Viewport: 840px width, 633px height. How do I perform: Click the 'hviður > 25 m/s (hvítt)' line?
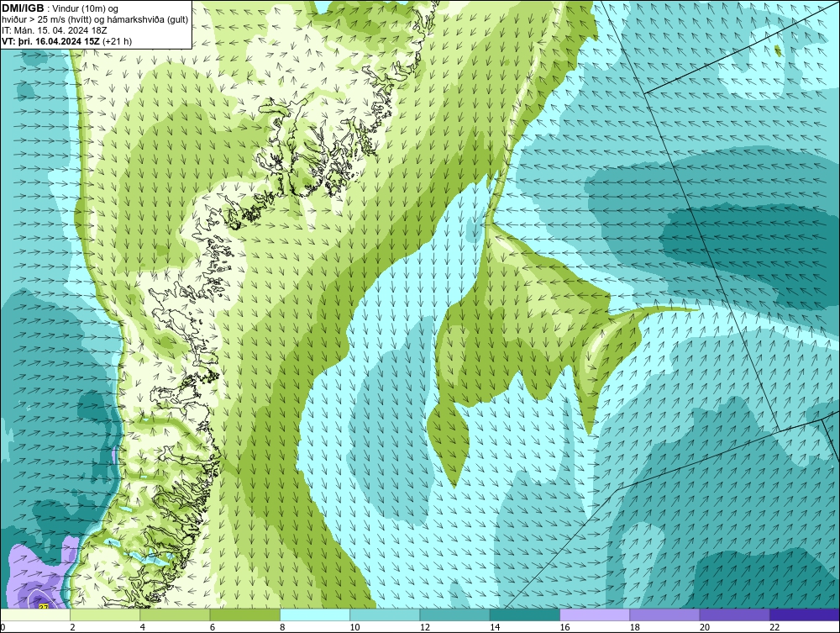48,19
